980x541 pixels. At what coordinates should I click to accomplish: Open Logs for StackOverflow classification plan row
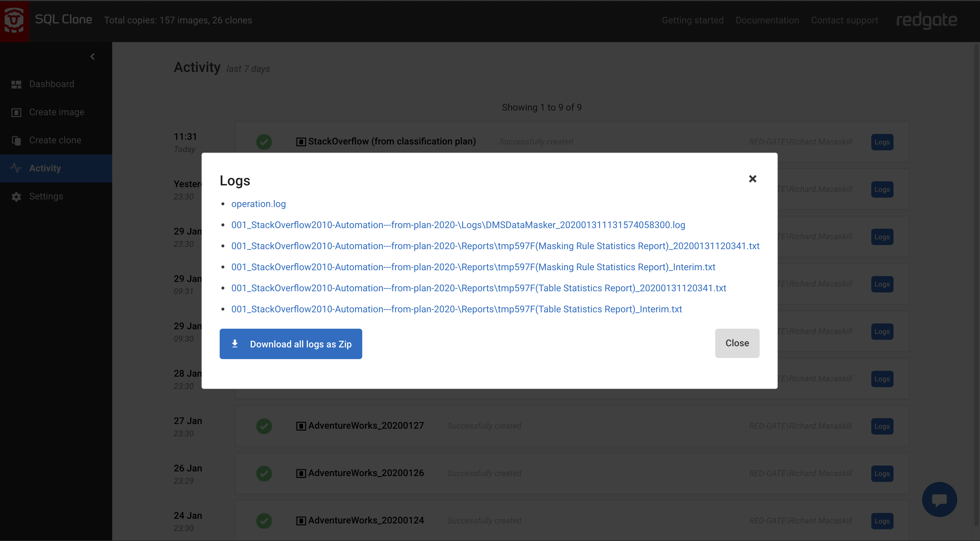click(x=882, y=142)
